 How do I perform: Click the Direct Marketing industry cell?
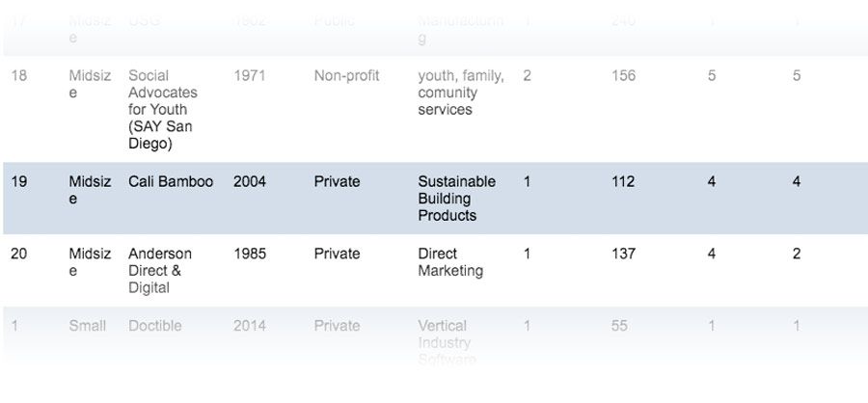tap(450, 262)
